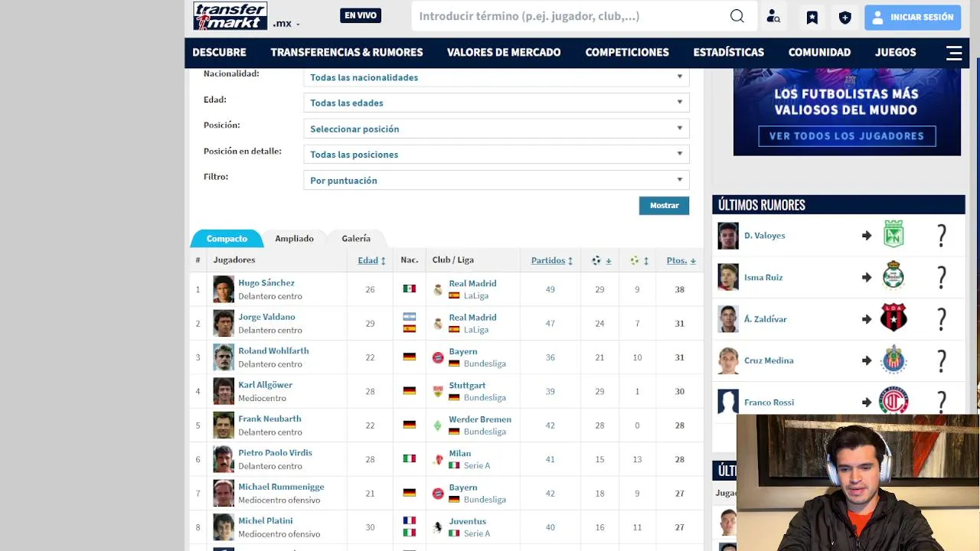
Task: Open the bookmark watchlist icon
Action: pyautogui.click(x=812, y=17)
